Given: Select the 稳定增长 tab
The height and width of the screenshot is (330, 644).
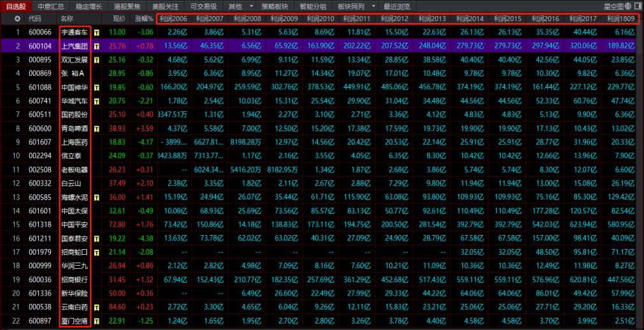Looking at the screenshot, I should click(89, 6).
